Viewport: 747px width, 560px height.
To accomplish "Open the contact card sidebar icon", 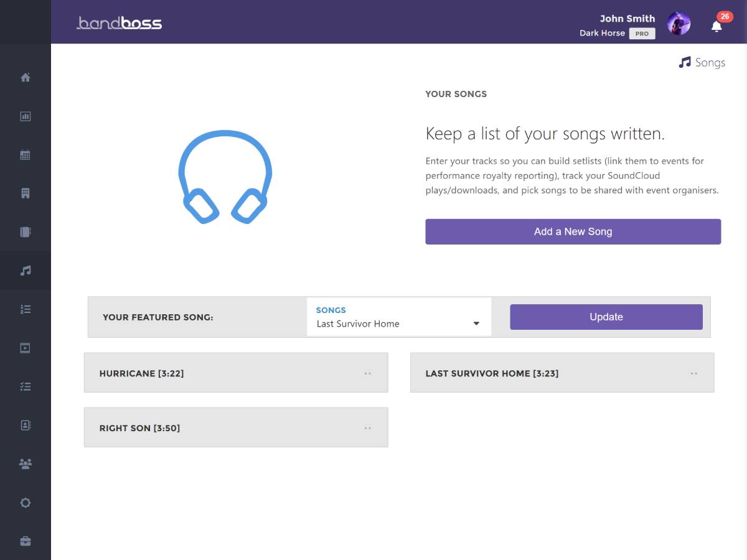I will point(26,426).
